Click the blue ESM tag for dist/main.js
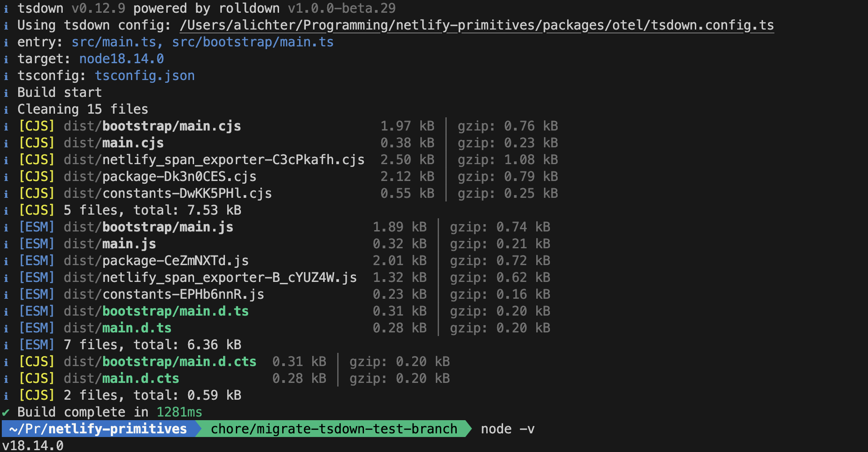The height and width of the screenshot is (452, 868). coord(36,244)
